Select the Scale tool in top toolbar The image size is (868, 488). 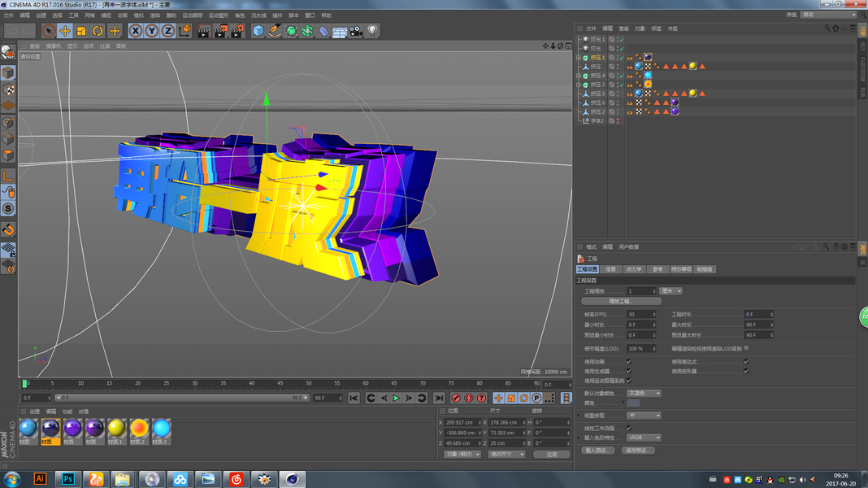(x=80, y=31)
